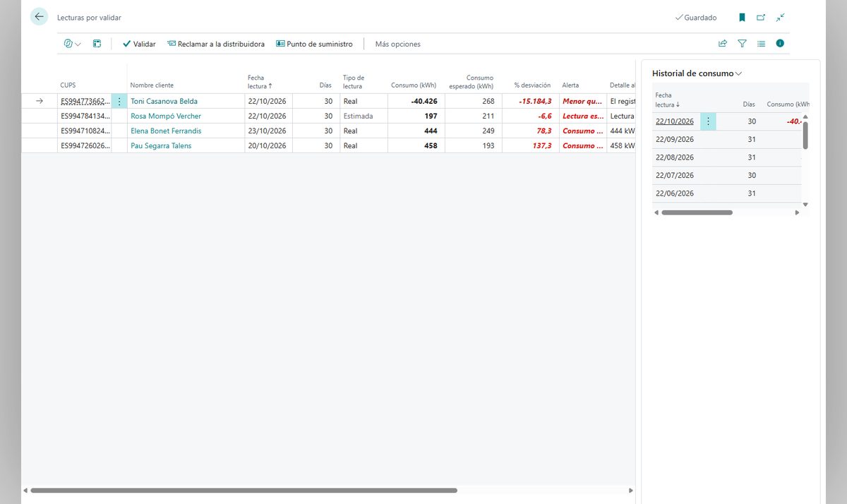Click the Tipo de lectura column header
The height and width of the screenshot is (504, 847).
(x=353, y=82)
